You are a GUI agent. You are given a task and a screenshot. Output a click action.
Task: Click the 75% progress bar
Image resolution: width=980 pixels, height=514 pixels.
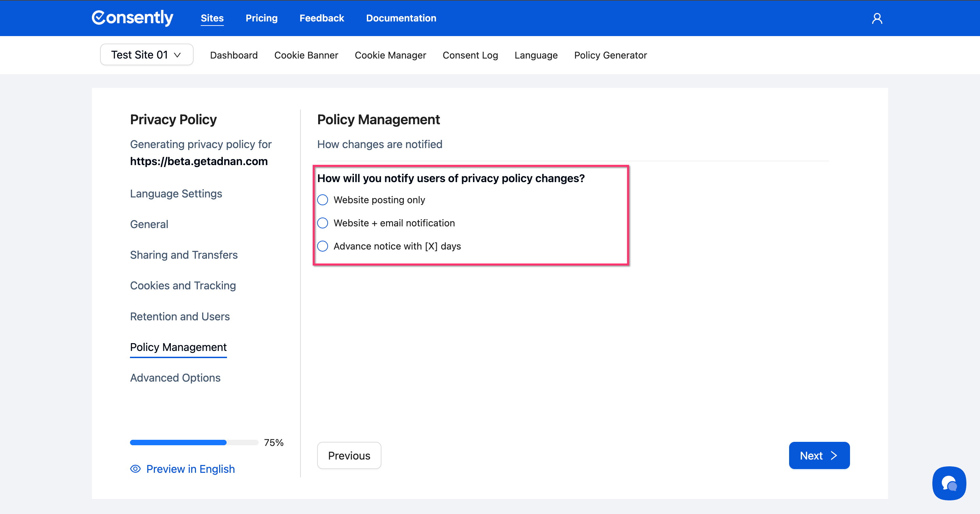(194, 443)
